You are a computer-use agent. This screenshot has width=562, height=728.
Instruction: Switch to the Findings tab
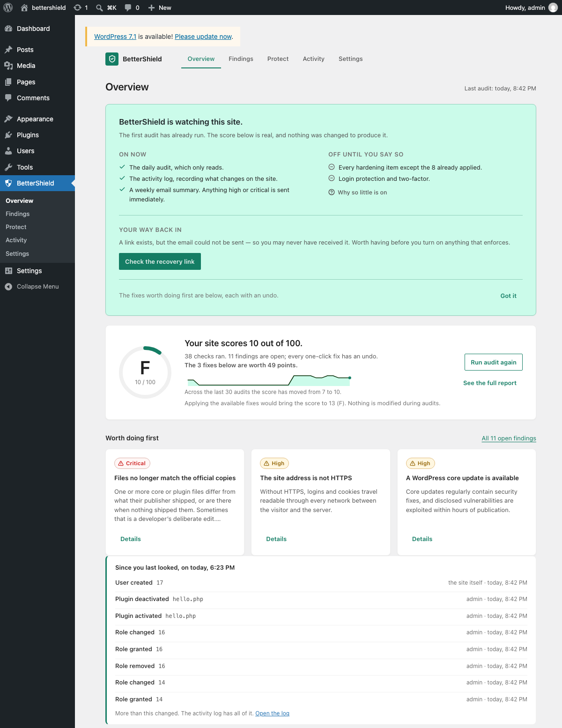coord(241,59)
